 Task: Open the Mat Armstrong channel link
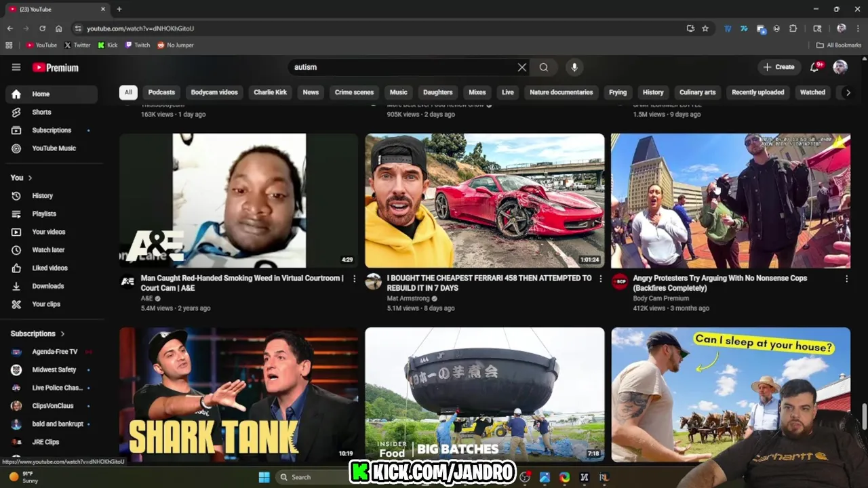pos(408,298)
